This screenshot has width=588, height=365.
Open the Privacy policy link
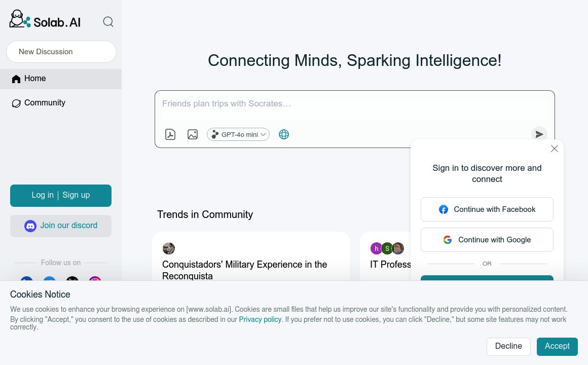260,319
